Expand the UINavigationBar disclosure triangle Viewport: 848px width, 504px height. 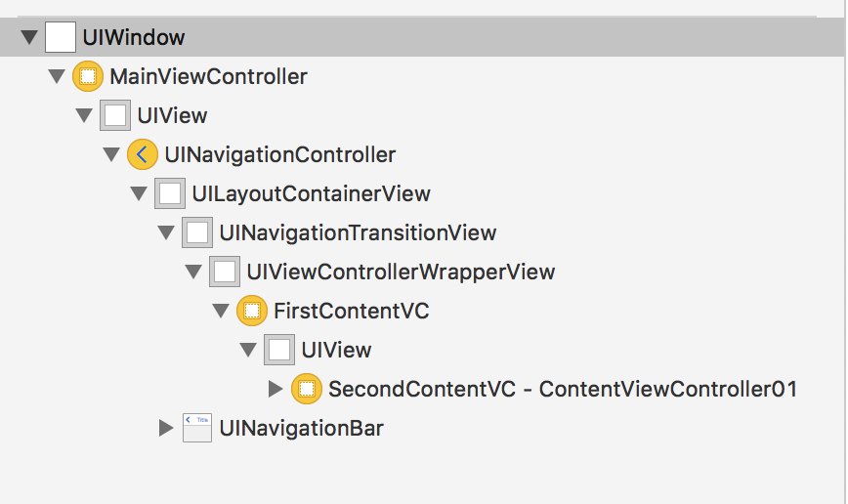[x=166, y=428]
